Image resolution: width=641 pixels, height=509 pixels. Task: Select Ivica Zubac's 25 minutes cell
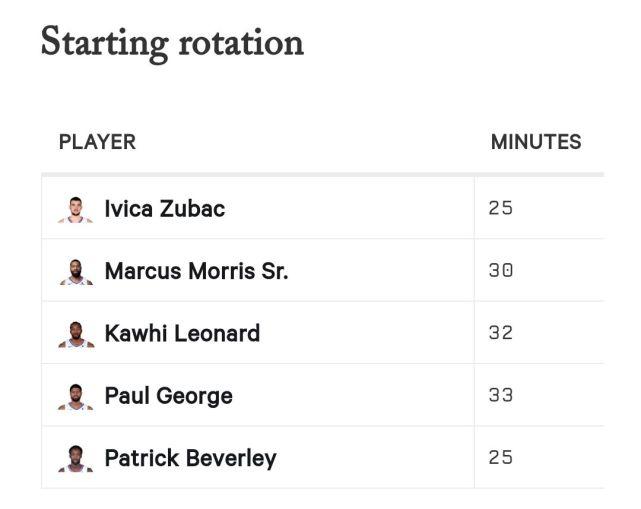[500, 208]
